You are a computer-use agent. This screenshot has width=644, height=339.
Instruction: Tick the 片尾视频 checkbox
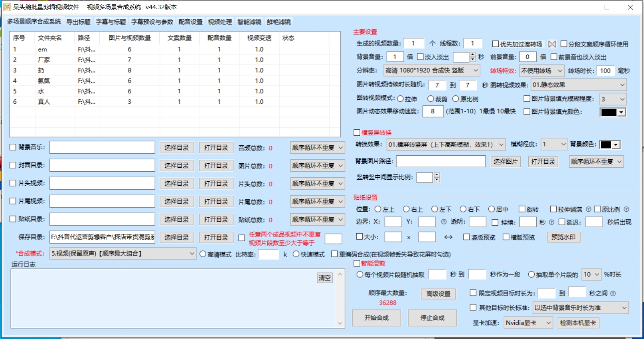pyautogui.click(x=13, y=201)
